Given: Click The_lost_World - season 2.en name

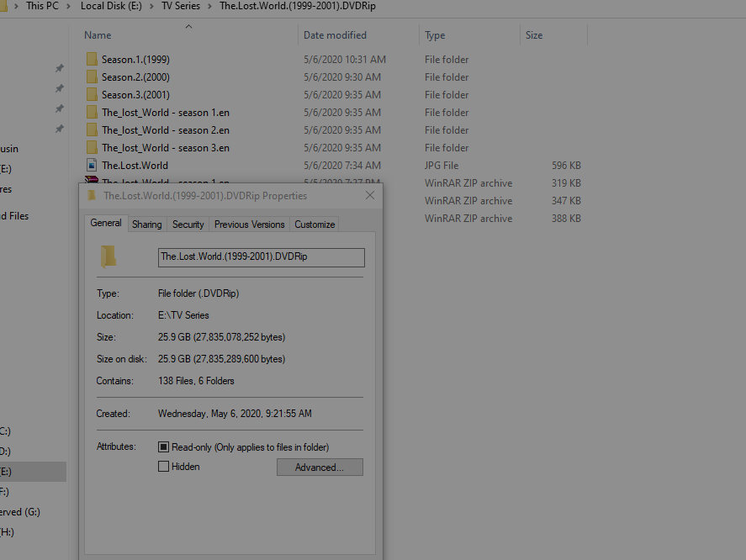Looking at the screenshot, I should click(166, 129).
